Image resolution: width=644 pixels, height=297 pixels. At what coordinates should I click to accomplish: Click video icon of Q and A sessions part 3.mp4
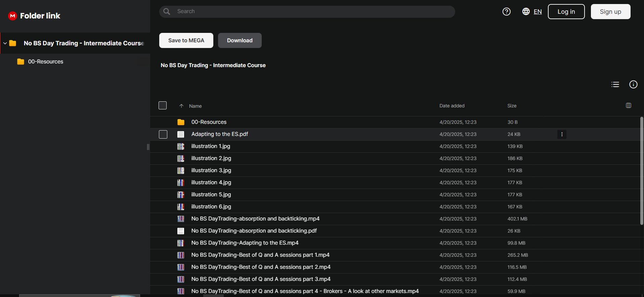(181, 279)
